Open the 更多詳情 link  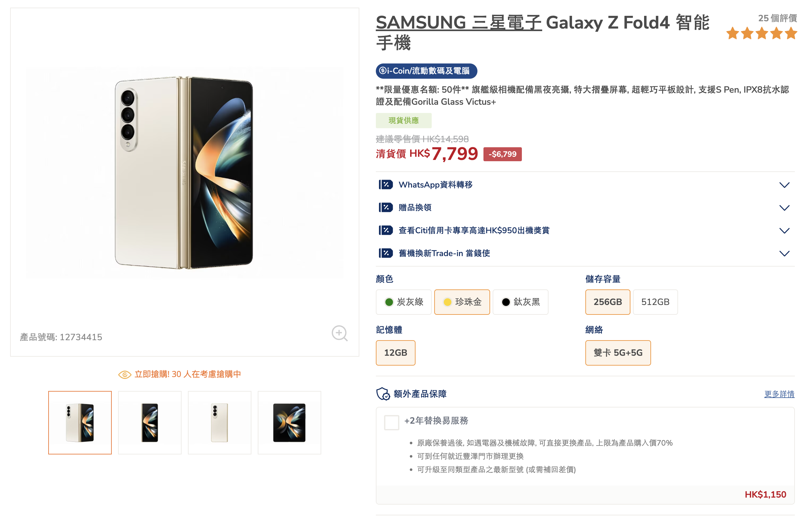[779, 394]
